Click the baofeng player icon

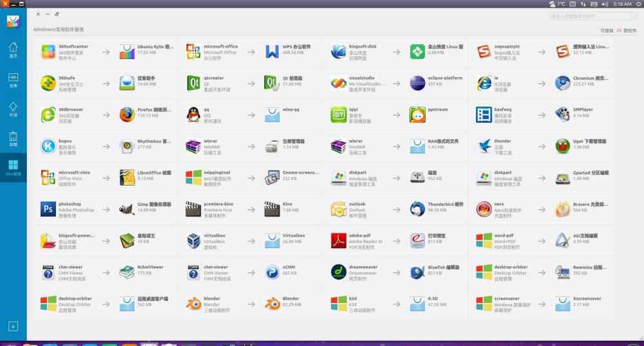point(484,114)
